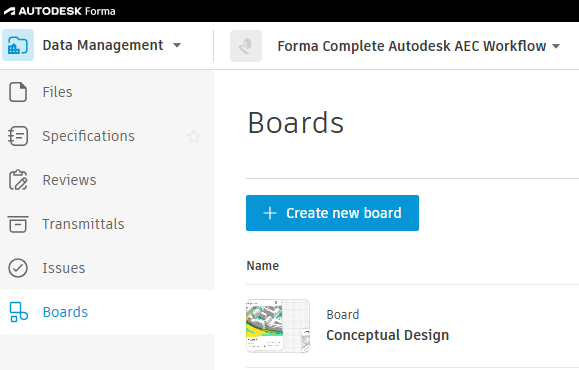Navigate to Transmittals
The height and width of the screenshot is (370, 579).
pos(83,224)
